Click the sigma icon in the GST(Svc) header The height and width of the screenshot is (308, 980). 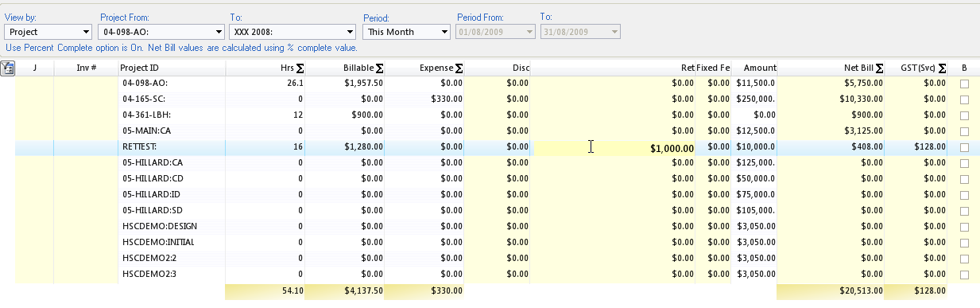pos(942,68)
